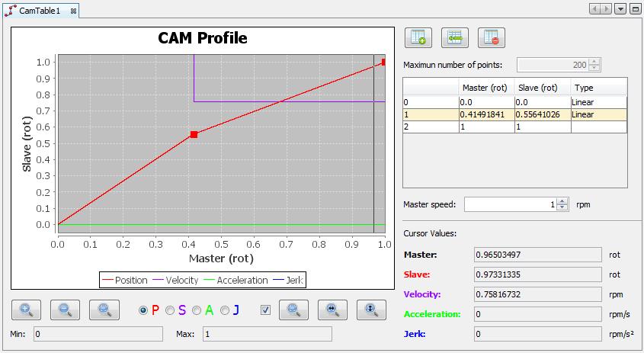The height and width of the screenshot is (353, 644).
Task: Select the A acceleration radio button
Action: [197, 310]
